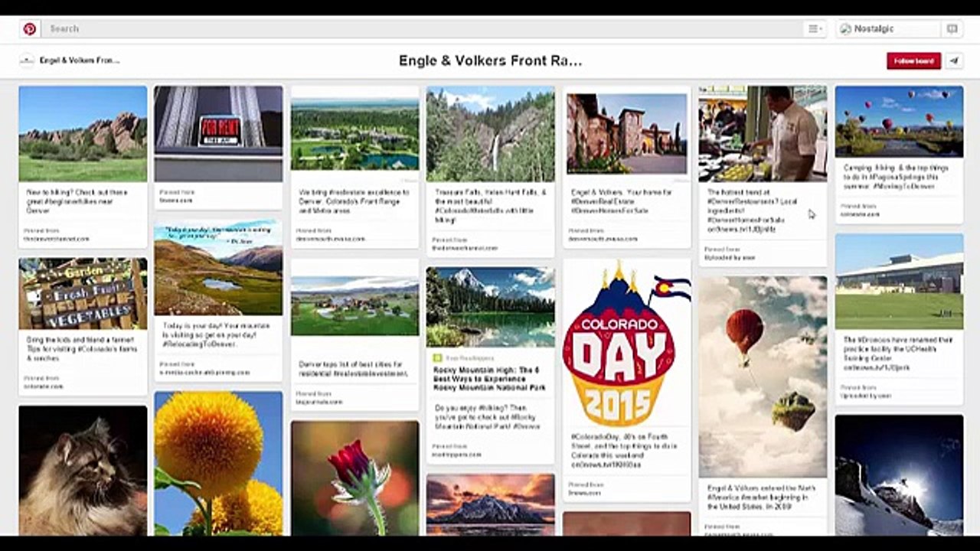Click the Uploaded by user source under chef pin
This screenshot has height=551, width=980.
[x=730, y=258]
